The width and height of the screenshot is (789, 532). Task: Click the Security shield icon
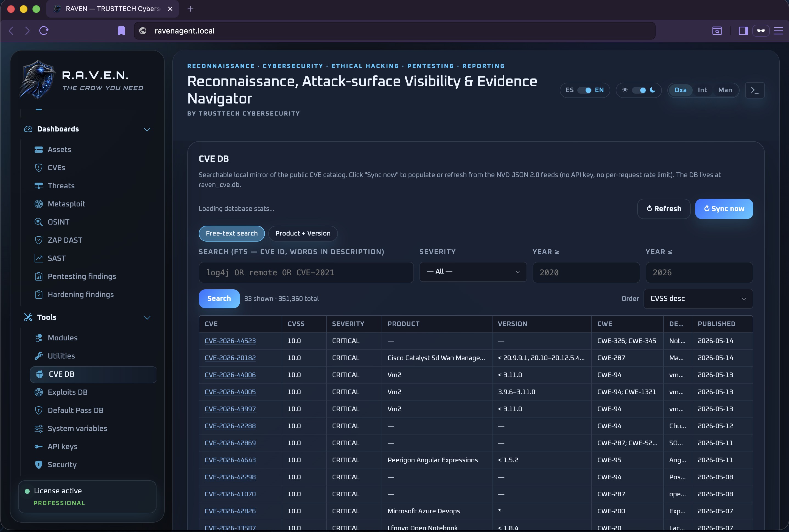(39, 465)
